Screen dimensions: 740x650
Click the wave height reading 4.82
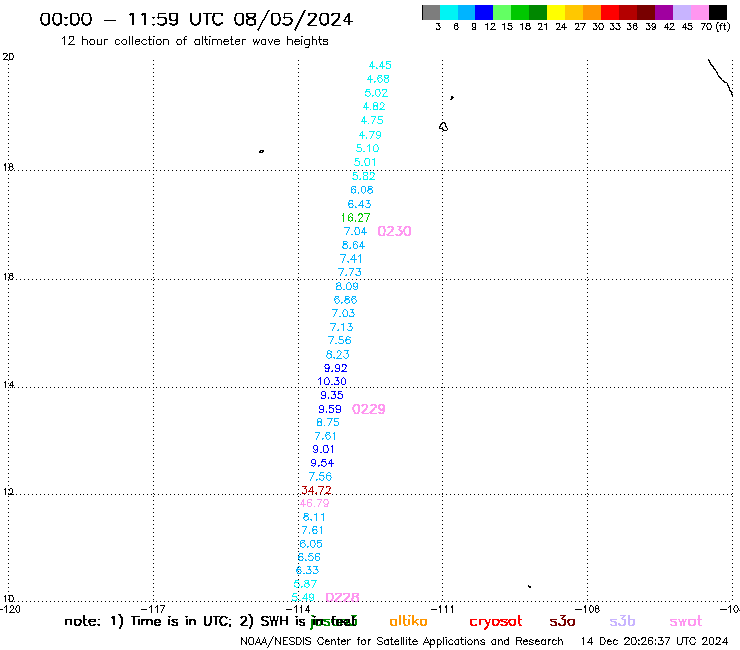pyautogui.click(x=374, y=106)
